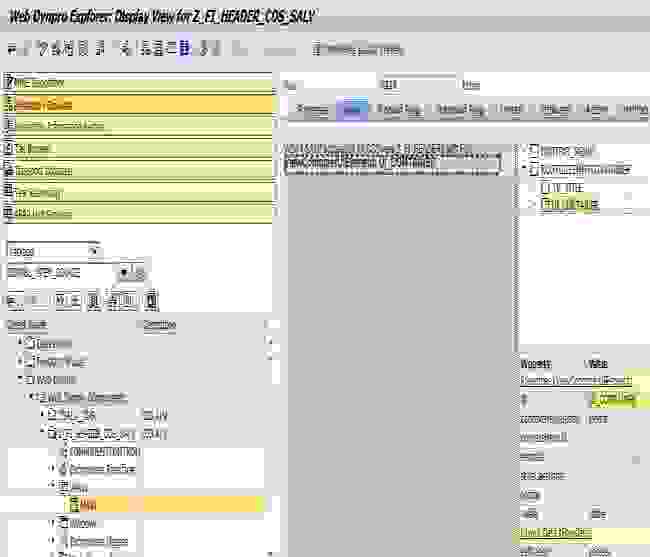650x557 pixels.
Task: Click the Property column header
Action: (536, 364)
